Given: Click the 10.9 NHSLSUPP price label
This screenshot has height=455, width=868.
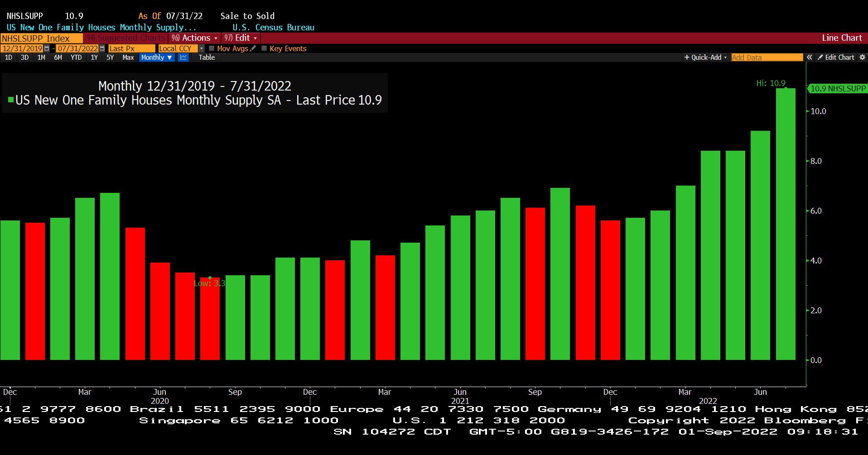Looking at the screenshot, I should 838,89.
